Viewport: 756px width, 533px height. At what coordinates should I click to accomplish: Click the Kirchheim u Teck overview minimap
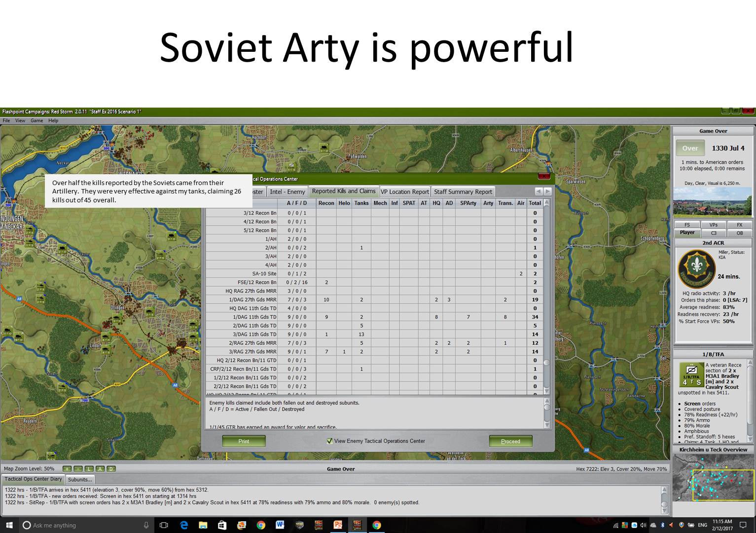pos(714,478)
